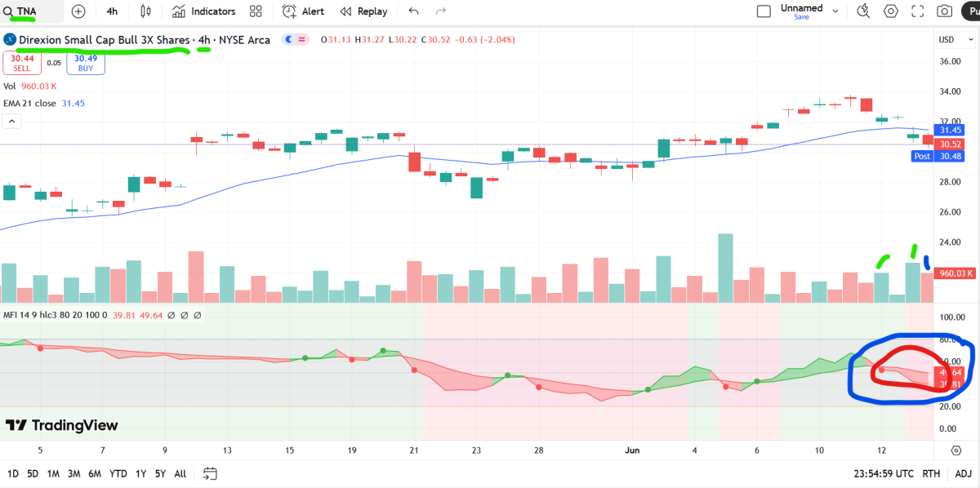
Task: Open the Indicators dialog
Action: point(204,11)
